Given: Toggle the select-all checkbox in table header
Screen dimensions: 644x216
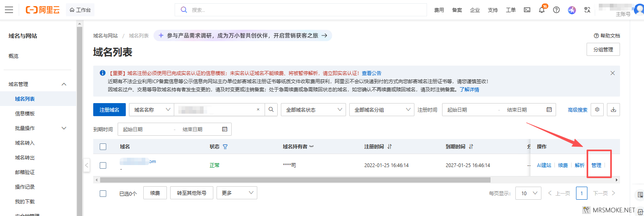Looking at the screenshot, I should [x=103, y=147].
